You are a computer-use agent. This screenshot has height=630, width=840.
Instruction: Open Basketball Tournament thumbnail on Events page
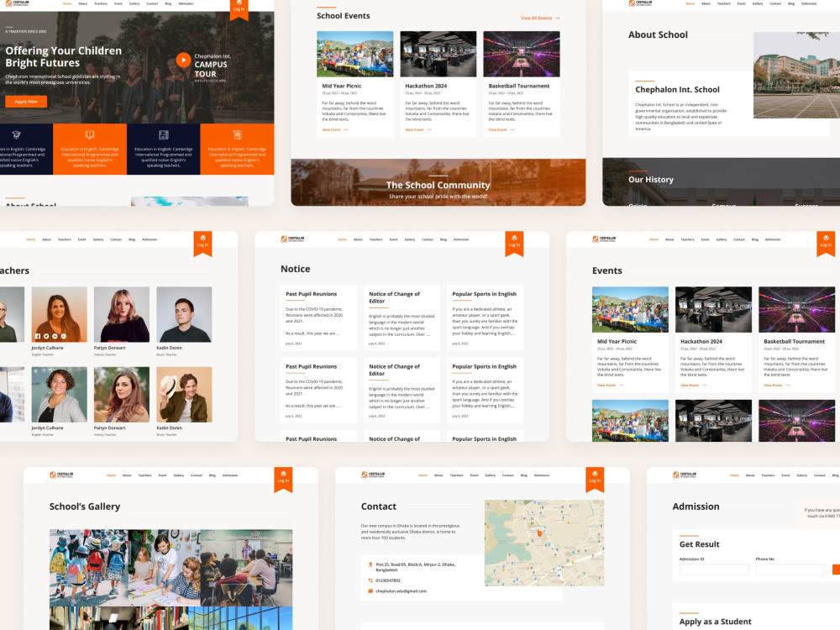(x=796, y=310)
